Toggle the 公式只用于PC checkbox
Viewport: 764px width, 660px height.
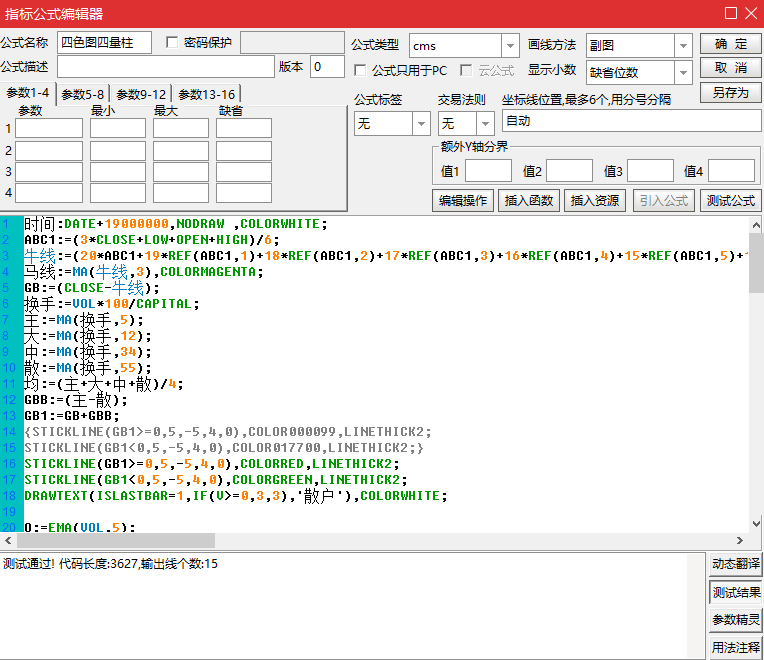coord(361,70)
